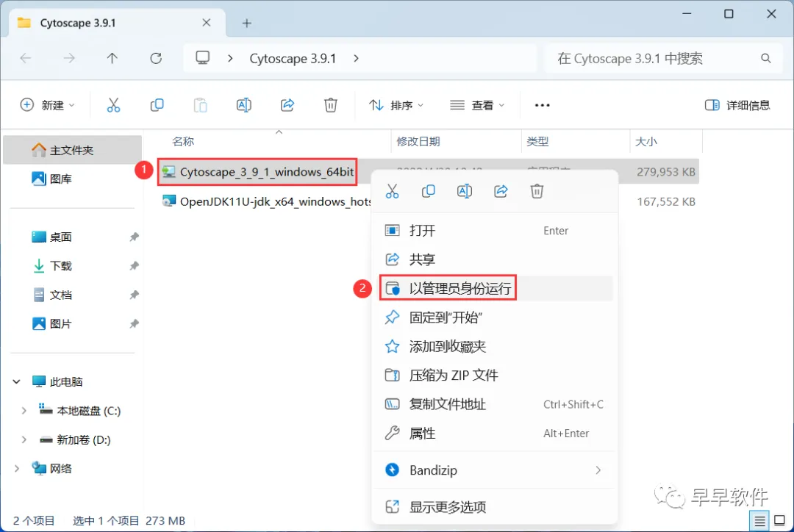Open the 排序 sort dropdown
The image size is (794, 532).
pos(396,105)
